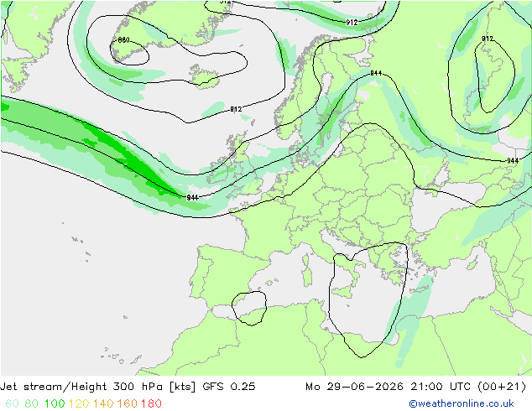
Task: Click the 880 contour label near Greenland
Action: (x=123, y=40)
